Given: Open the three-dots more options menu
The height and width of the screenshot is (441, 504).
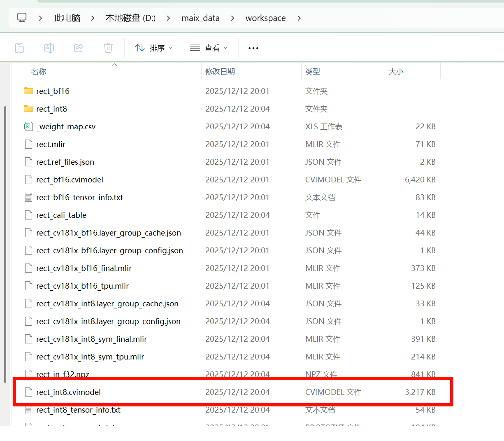Looking at the screenshot, I should tap(253, 48).
